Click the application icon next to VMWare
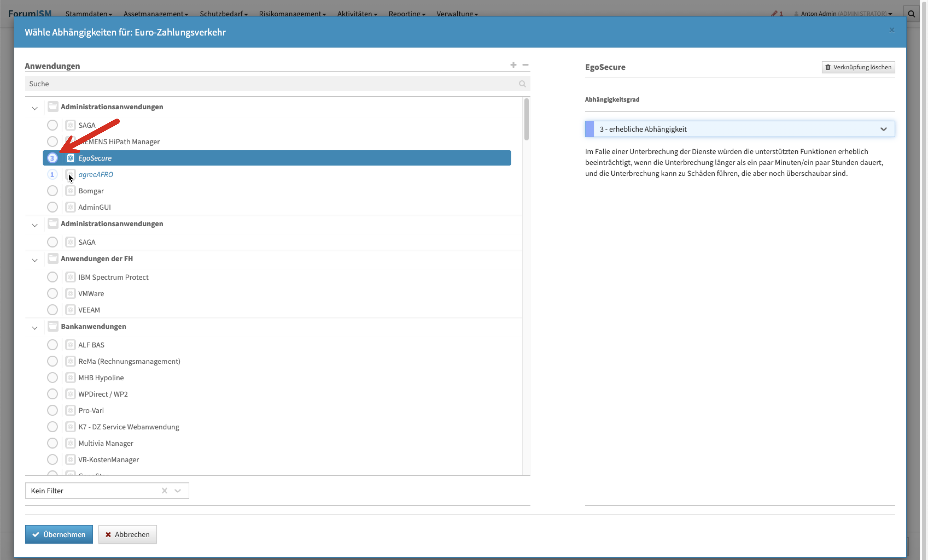Viewport: 928px width, 560px height. [71, 294]
